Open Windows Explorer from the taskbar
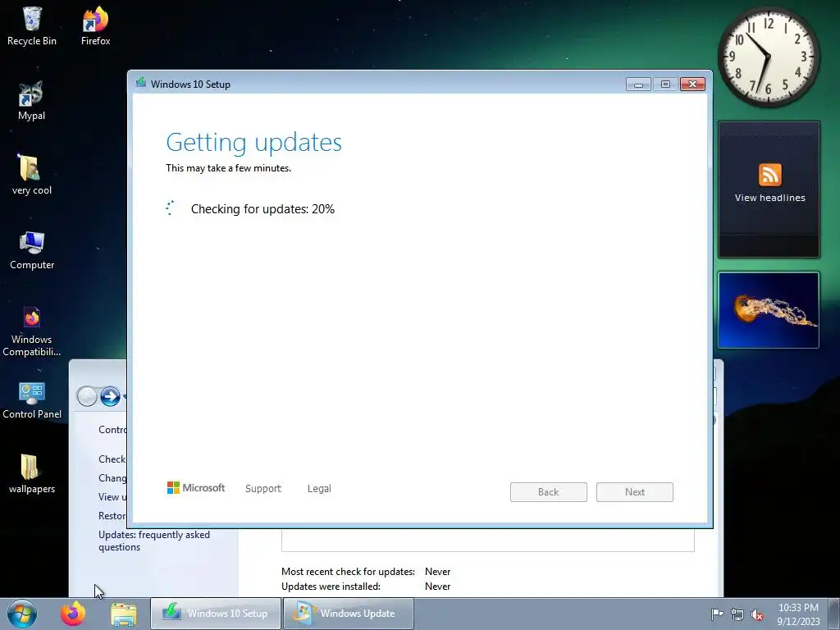 coord(124,614)
